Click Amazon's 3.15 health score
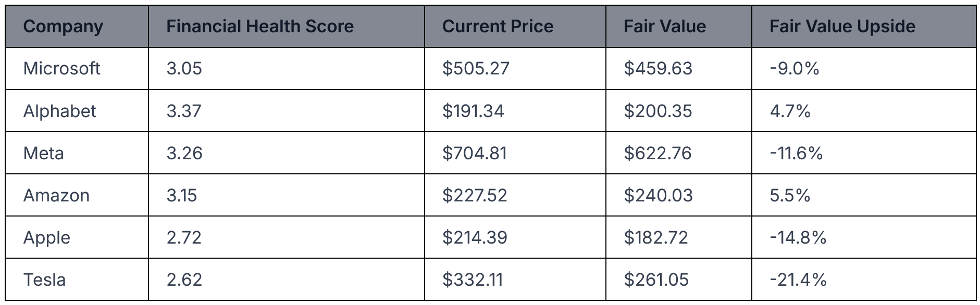Image resolution: width=980 pixels, height=305 pixels. 182,195
